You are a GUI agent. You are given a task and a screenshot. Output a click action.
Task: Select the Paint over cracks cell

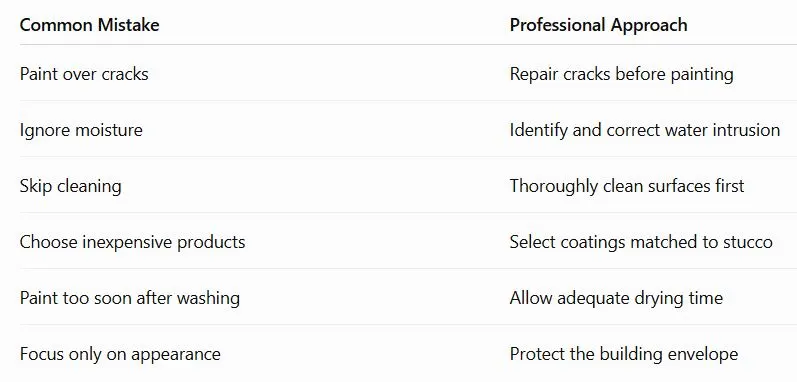pyautogui.click(x=84, y=74)
